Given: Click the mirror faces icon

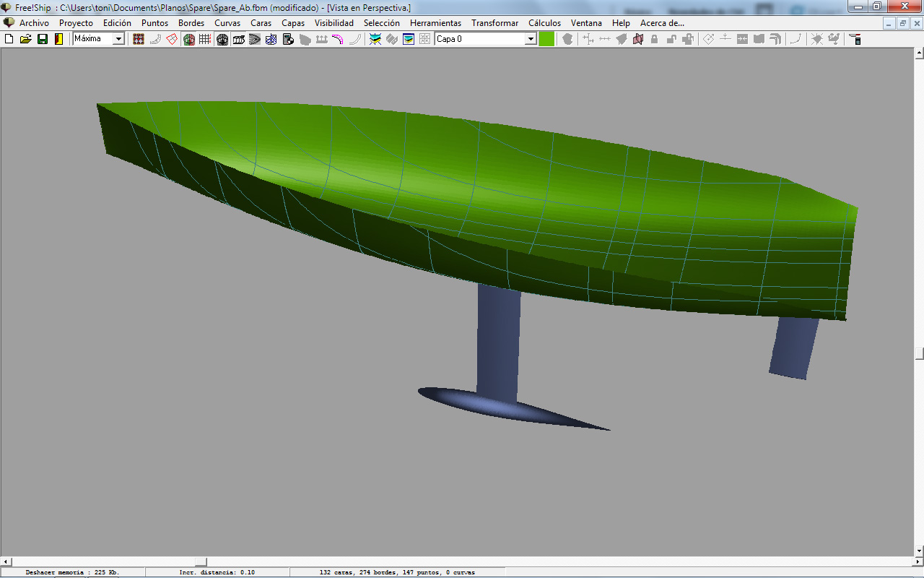Looking at the screenshot, I should (637, 39).
